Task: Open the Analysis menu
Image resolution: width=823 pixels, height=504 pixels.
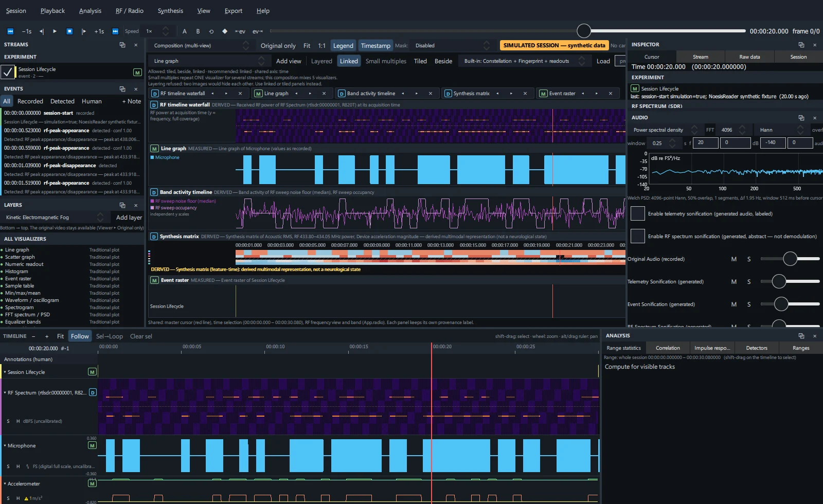Action: click(x=90, y=11)
